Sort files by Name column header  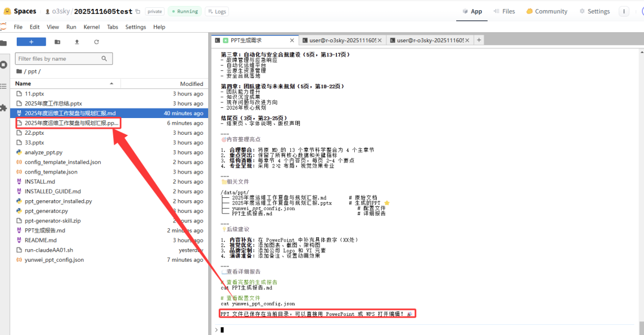click(x=65, y=83)
